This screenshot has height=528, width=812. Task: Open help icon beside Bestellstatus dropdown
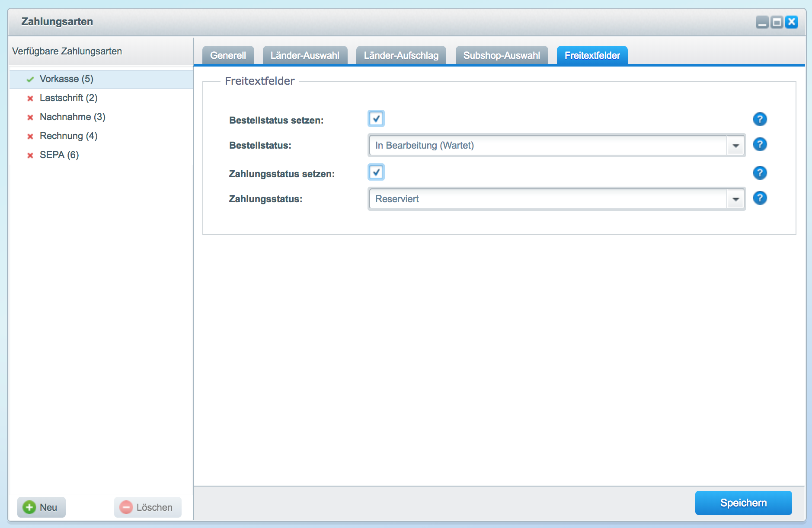tap(760, 144)
